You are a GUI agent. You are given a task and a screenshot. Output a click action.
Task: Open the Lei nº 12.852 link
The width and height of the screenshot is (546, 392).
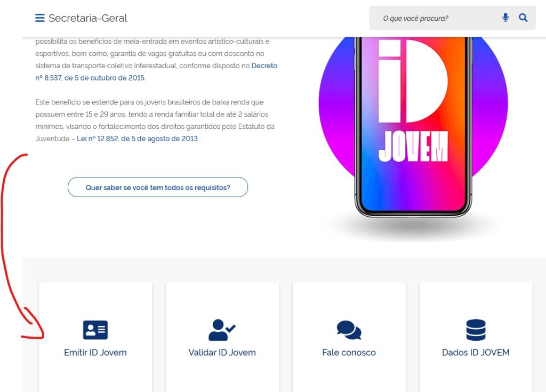pyautogui.click(x=137, y=138)
